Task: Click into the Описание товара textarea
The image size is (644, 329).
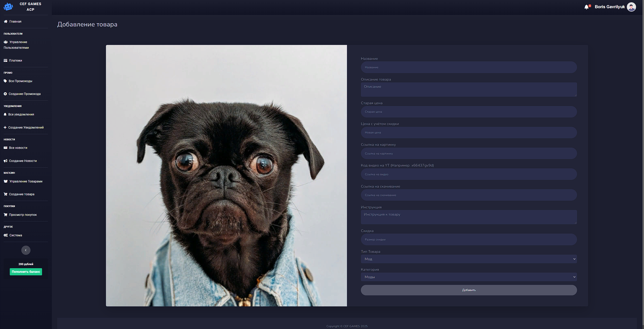Action: point(469,90)
